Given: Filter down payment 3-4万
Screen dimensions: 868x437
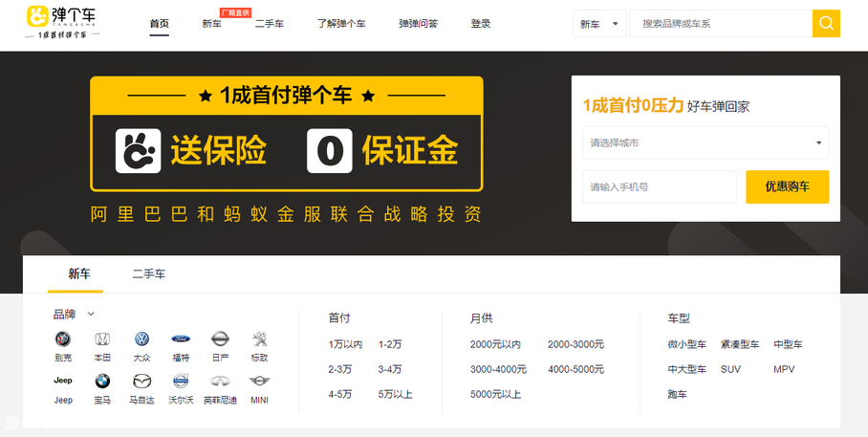Looking at the screenshot, I should [390, 369].
